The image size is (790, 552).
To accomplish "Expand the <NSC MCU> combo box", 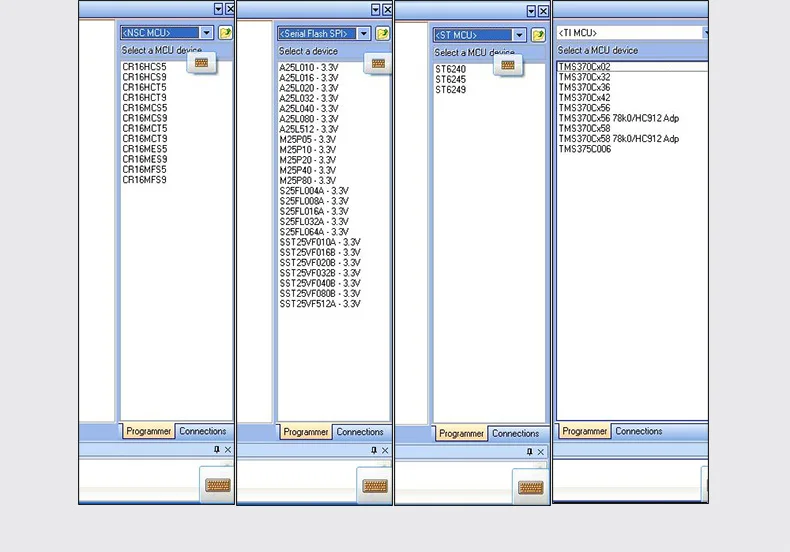I will pos(206,33).
